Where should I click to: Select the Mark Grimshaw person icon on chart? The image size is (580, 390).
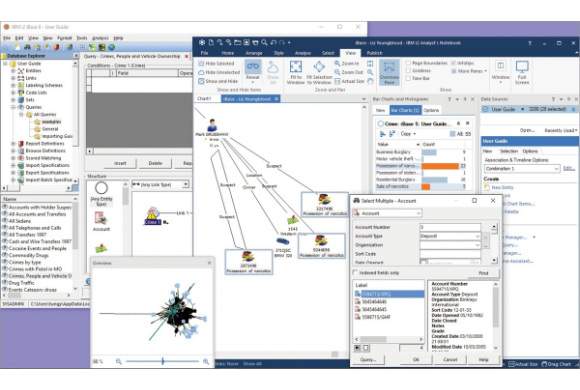click(x=212, y=125)
